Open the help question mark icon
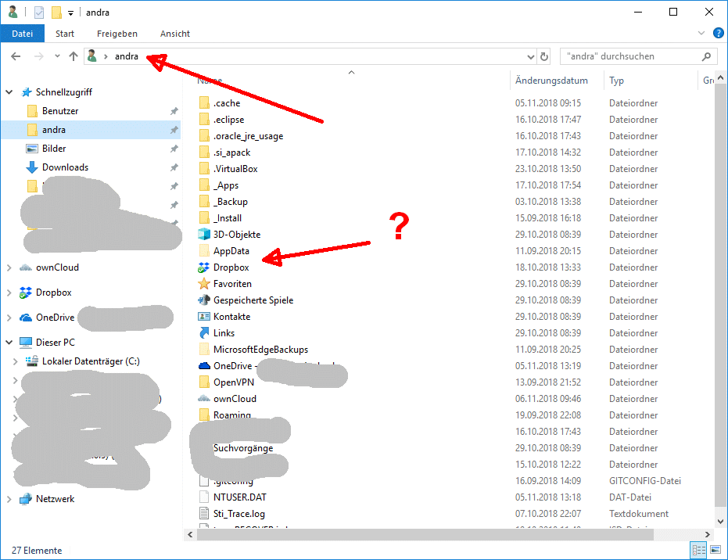Screen dimensions: 728x560 point(718,33)
